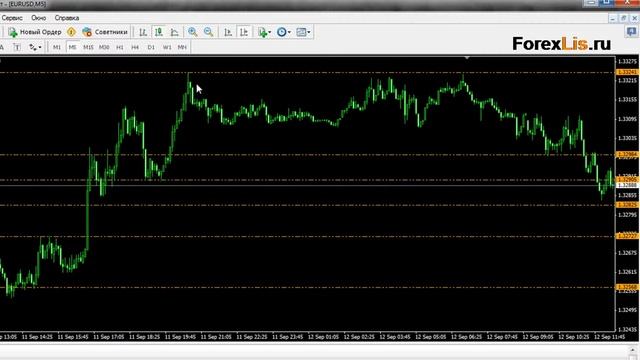Zoom in on the chart
Image resolution: width=640 pixels, height=360 pixels.
[x=193, y=32]
